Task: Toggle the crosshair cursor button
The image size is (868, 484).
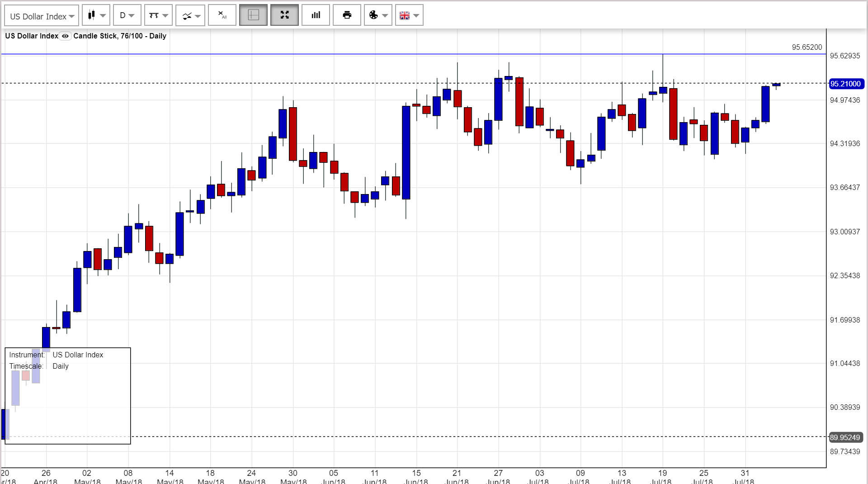Action: coord(253,15)
